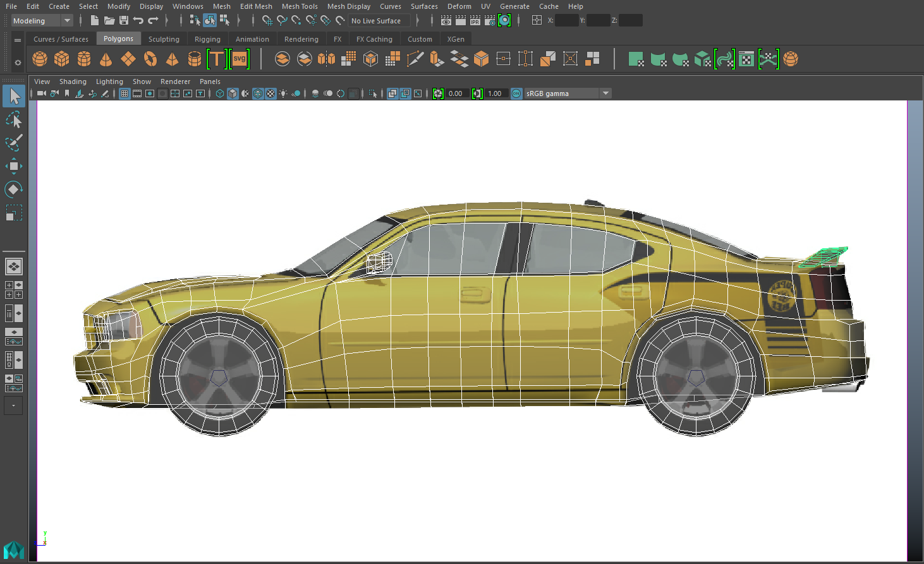The width and height of the screenshot is (924, 564).
Task: Click the New Scene file icon
Action: pos(94,21)
